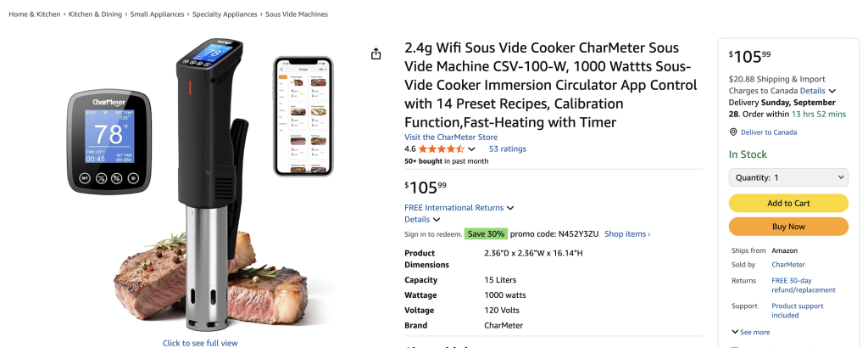Screen dimensions: 868x348
Task: Open the Quantity dropdown
Action: pos(788,177)
